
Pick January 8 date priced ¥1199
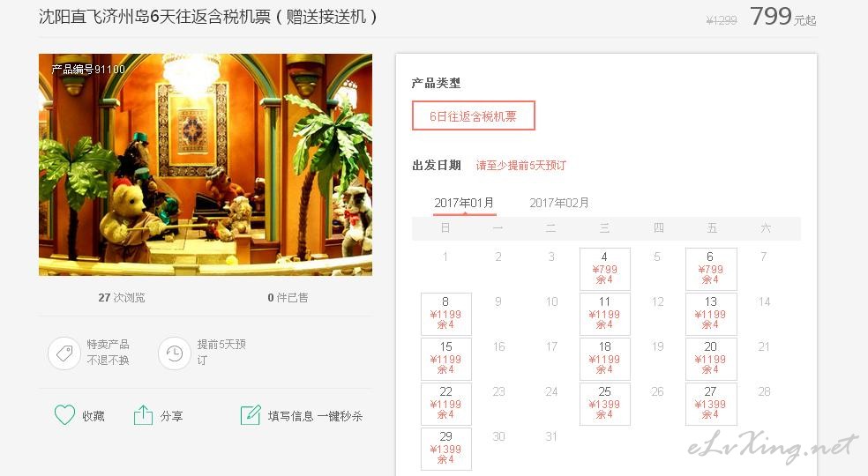(446, 314)
